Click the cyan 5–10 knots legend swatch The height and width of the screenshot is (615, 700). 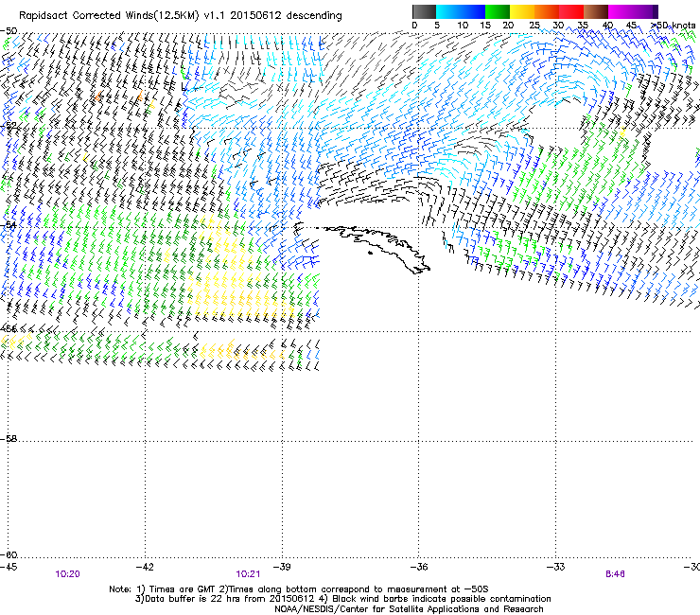click(x=448, y=11)
